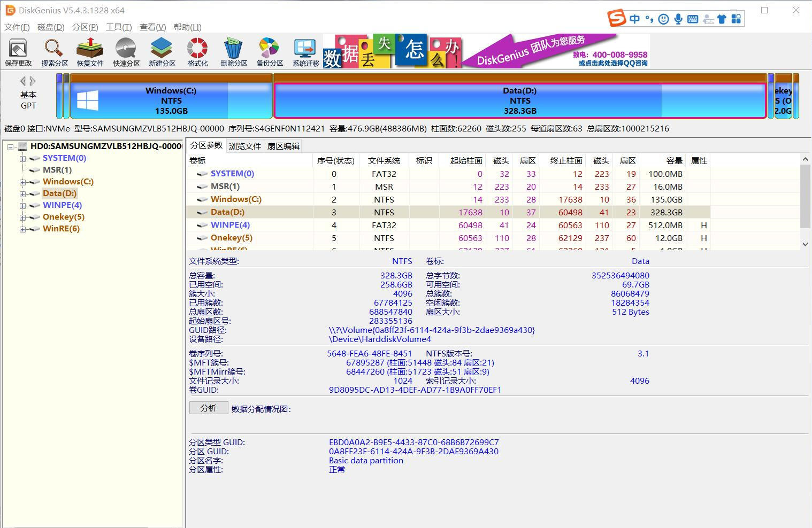The image size is (812, 528).
Task: Click the Format (格式化) toolbar icon
Action: 197,52
